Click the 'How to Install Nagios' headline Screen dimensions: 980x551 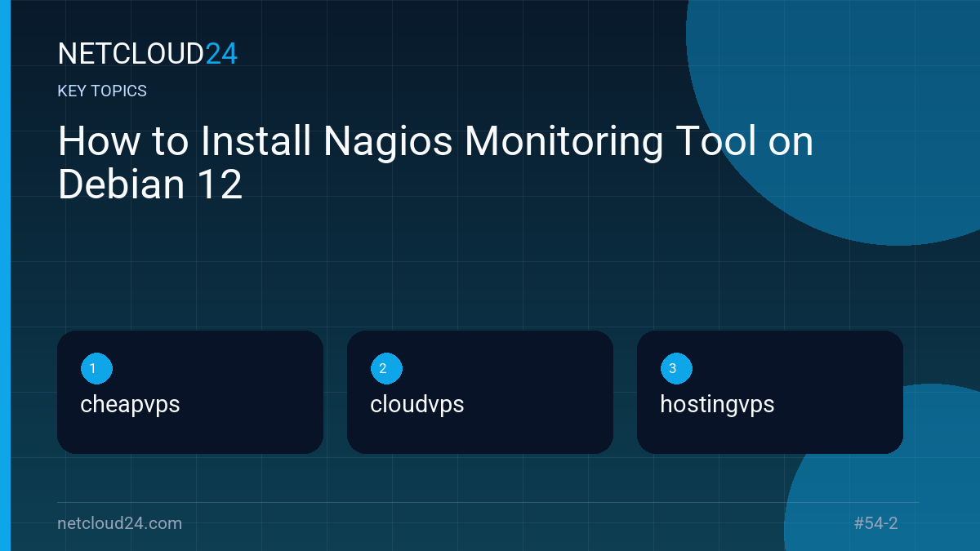[x=436, y=163]
